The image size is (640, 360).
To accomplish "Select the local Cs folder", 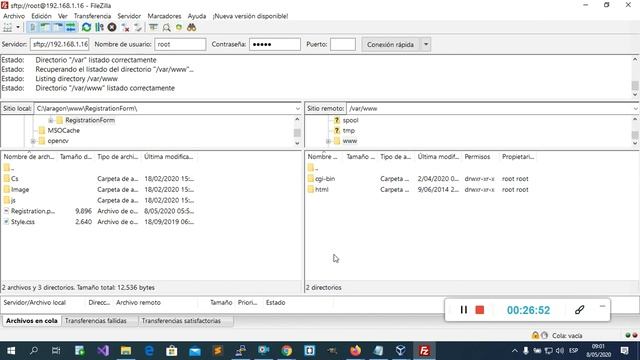I will click(x=15, y=179).
